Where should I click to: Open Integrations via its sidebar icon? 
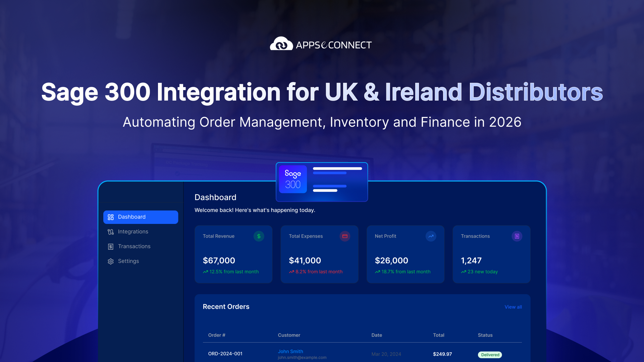111,232
